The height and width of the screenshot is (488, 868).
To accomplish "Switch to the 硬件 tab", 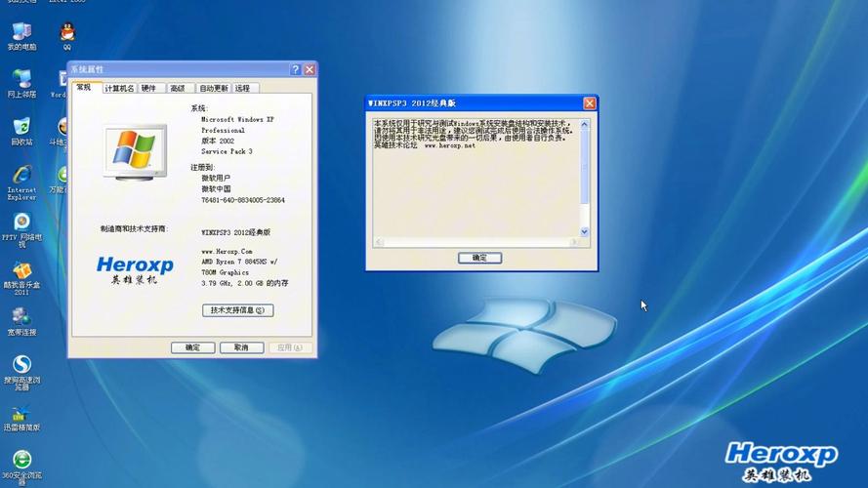I will pos(148,88).
